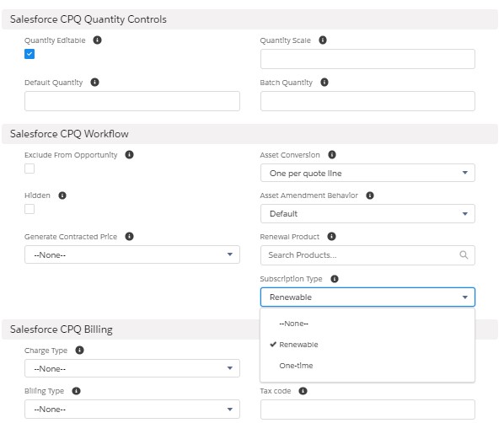Show info tooltip for Quantity Editable
The width and height of the screenshot is (504, 423).
[x=97, y=40]
